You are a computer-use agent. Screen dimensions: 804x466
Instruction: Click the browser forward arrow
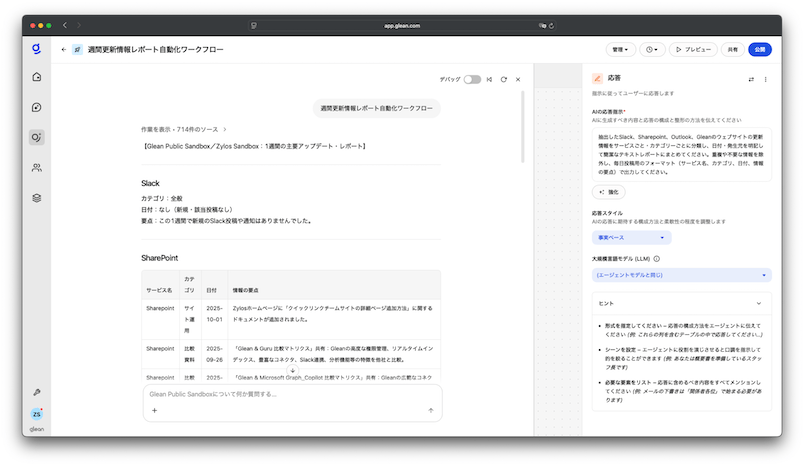[x=78, y=25]
